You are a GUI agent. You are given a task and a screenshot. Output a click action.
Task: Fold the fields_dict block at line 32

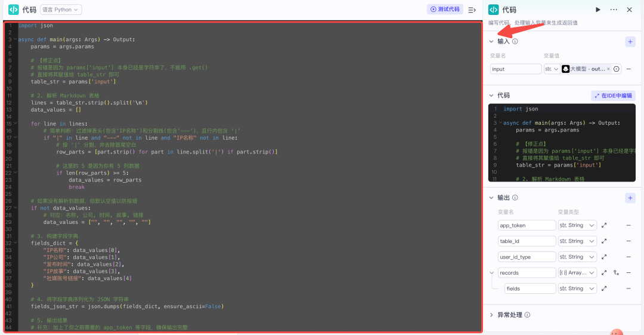pos(15,243)
